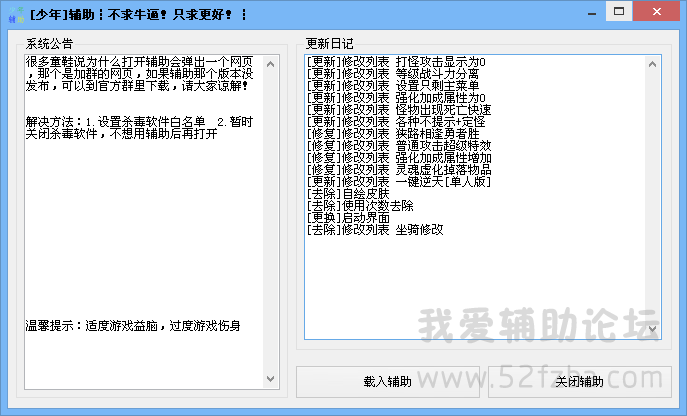Click the 温馨提示 line in announcement

click(x=133, y=326)
